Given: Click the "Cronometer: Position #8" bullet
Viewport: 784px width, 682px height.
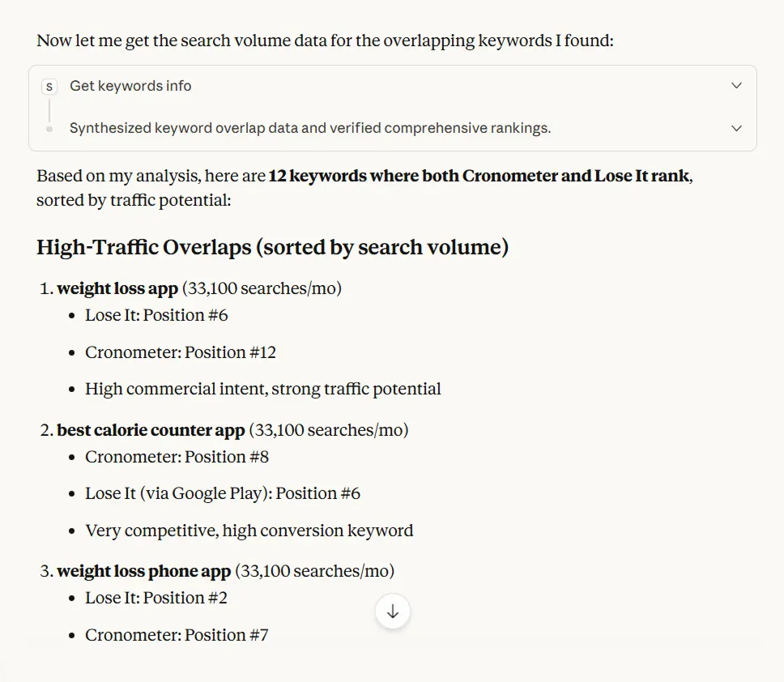Looking at the screenshot, I should [176, 457].
